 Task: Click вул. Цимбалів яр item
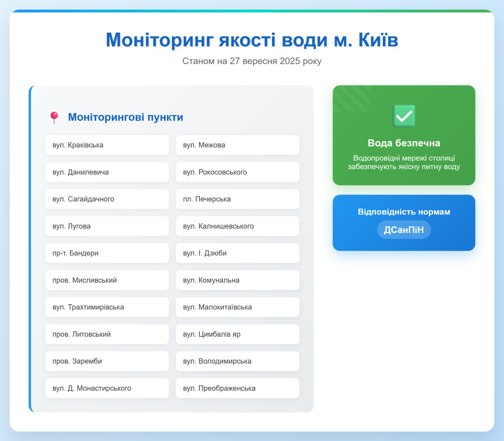237,334
